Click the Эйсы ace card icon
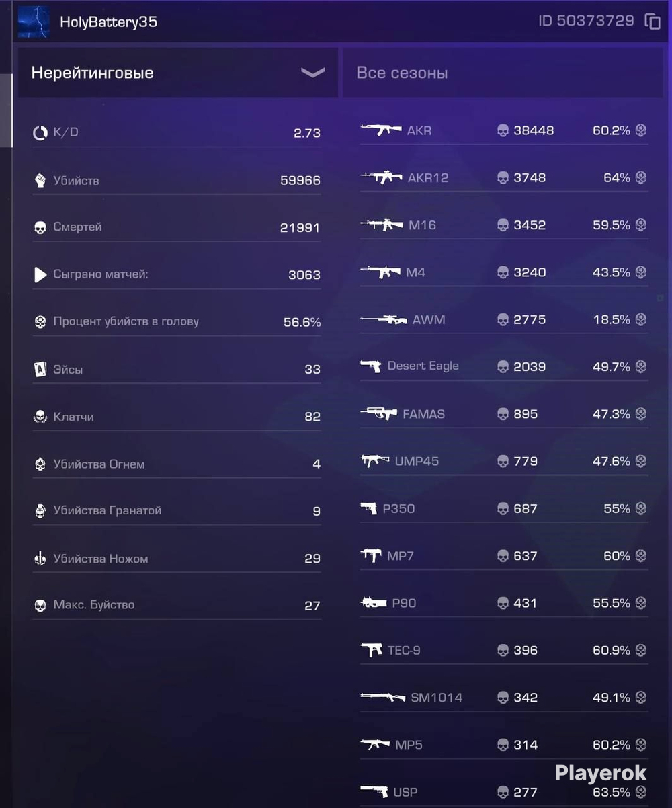This screenshot has width=672, height=808. (x=40, y=369)
